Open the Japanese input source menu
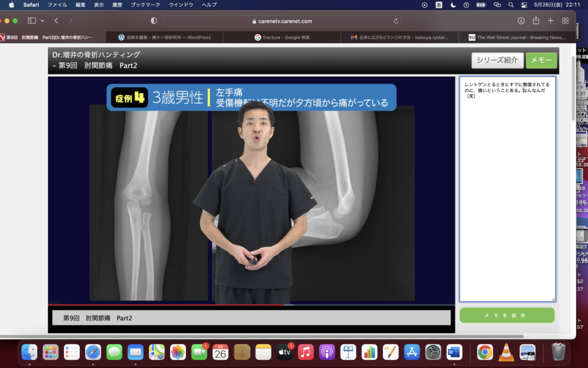This screenshot has width=588, height=368. [439, 5]
